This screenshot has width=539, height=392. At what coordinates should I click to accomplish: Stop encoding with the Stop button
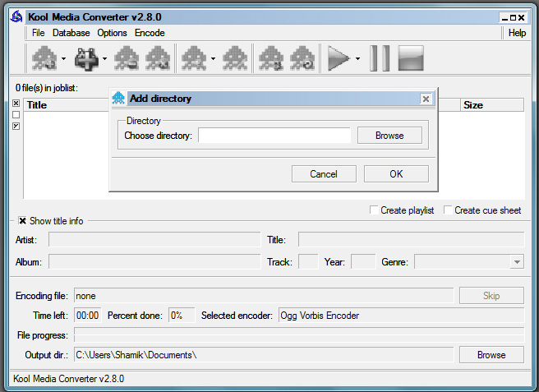pyautogui.click(x=411, y=58)
